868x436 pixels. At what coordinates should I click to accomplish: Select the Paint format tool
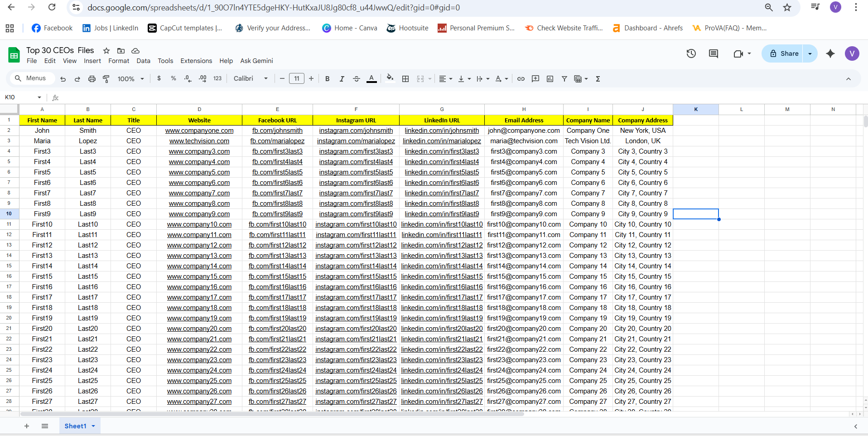(106, 79)
